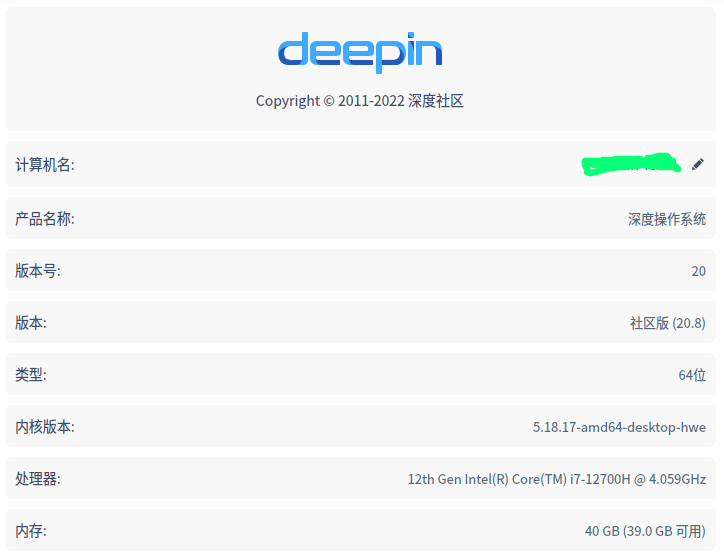Image resolution: width=724 pixels, height=559 pixels.
Task: Select the copyright text '2011-2022 深度社区'
Action: point(400,101)
